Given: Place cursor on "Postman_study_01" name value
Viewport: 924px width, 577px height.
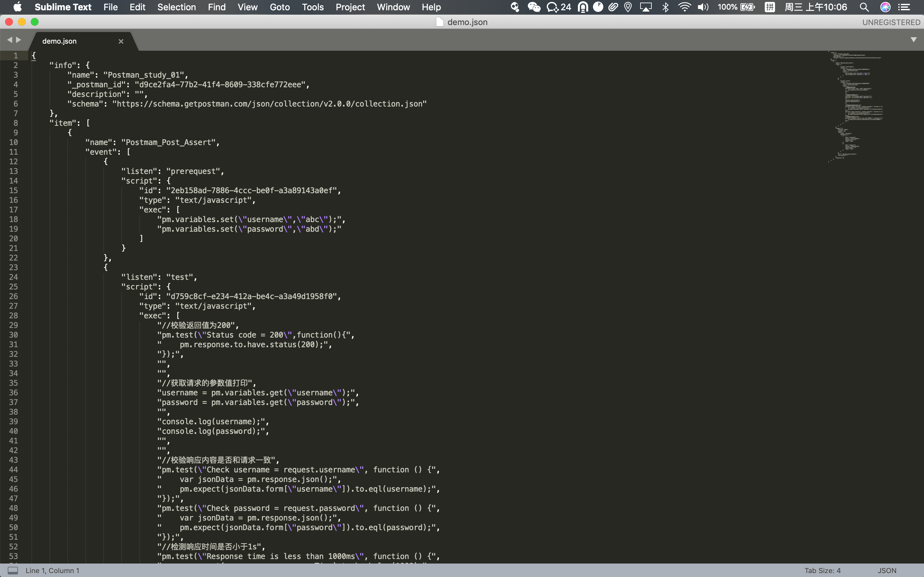Looking at the screenshot, I should 144,75.
